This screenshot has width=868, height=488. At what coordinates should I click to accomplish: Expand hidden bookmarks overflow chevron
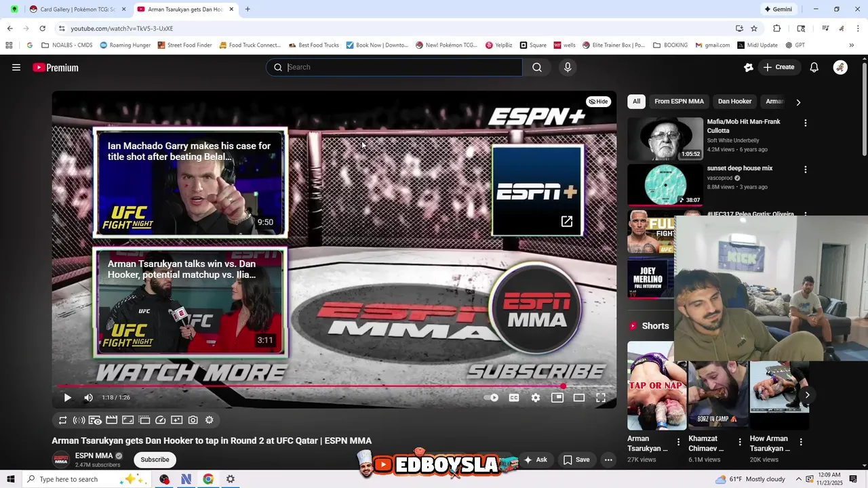[852, 45]
